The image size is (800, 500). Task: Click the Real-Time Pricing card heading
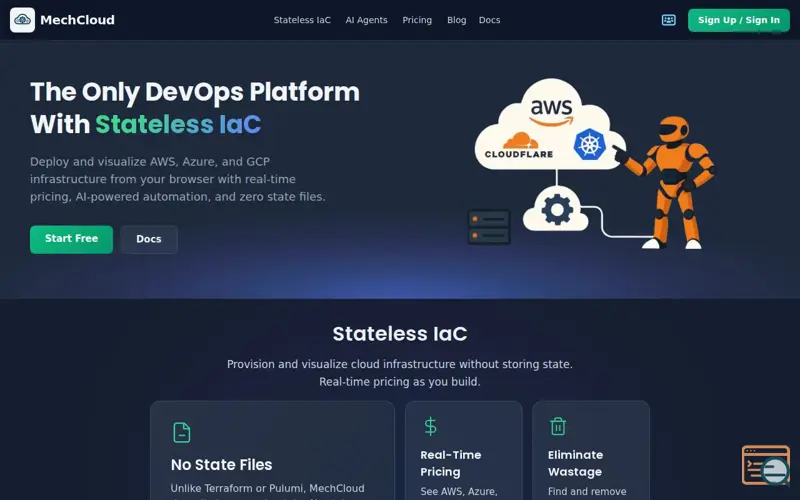(x=451, y=463)
